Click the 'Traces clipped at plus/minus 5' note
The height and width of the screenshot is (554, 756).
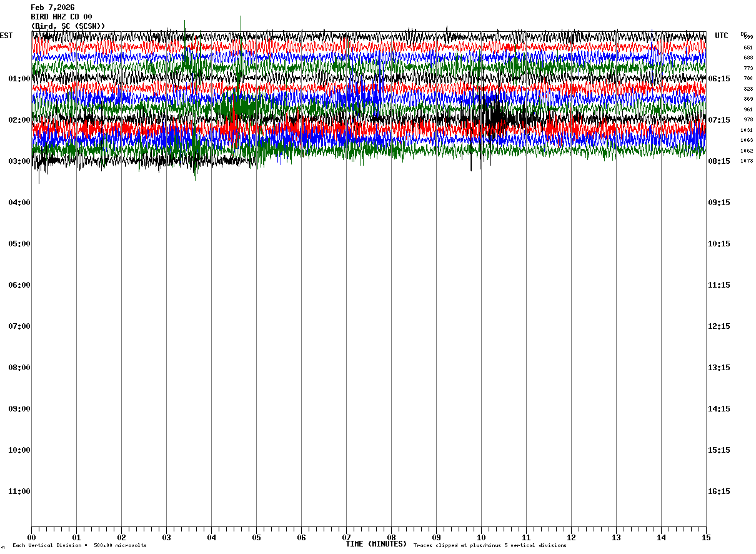[490, 546]
